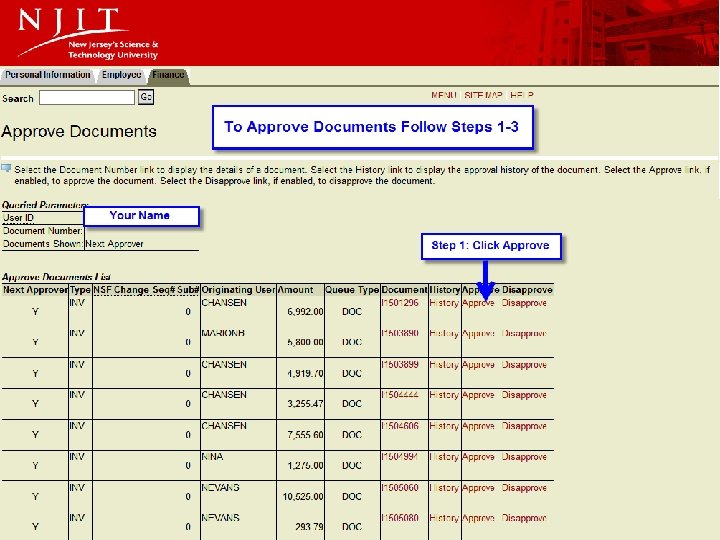Viewport: 720px width, 540px height.
Task: View History for document I1504994
Action: coord(444,457)
